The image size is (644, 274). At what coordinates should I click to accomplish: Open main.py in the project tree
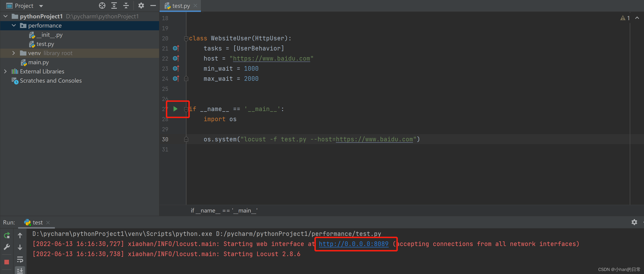pyautogui.click(x=38, y=62)
